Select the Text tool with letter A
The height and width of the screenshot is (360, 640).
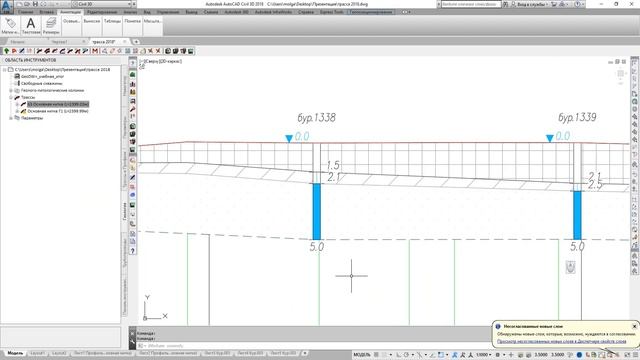tap(31, 25)
